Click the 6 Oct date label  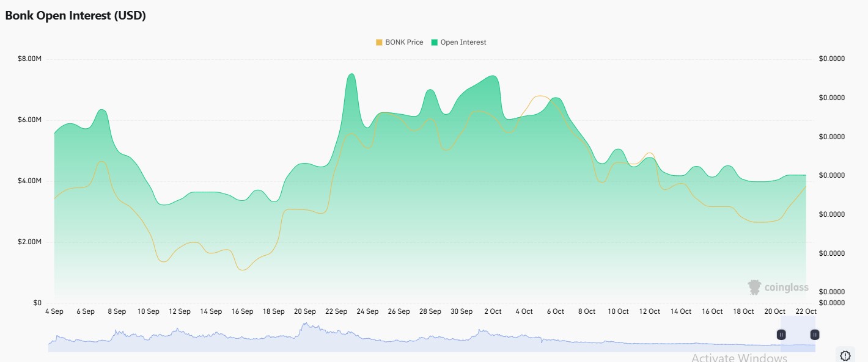[555, 311]
